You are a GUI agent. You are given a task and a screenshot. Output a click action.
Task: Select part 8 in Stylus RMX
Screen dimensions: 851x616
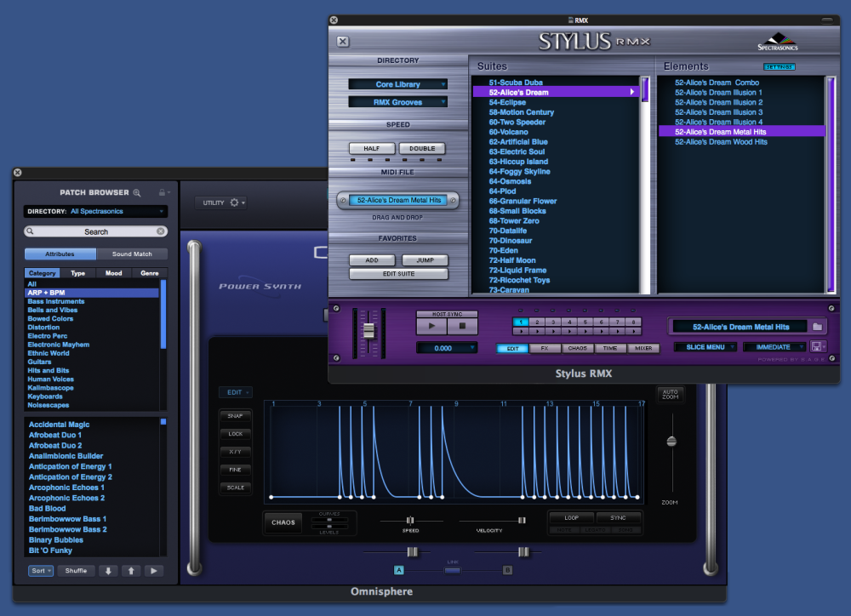(x=633, y=322)
